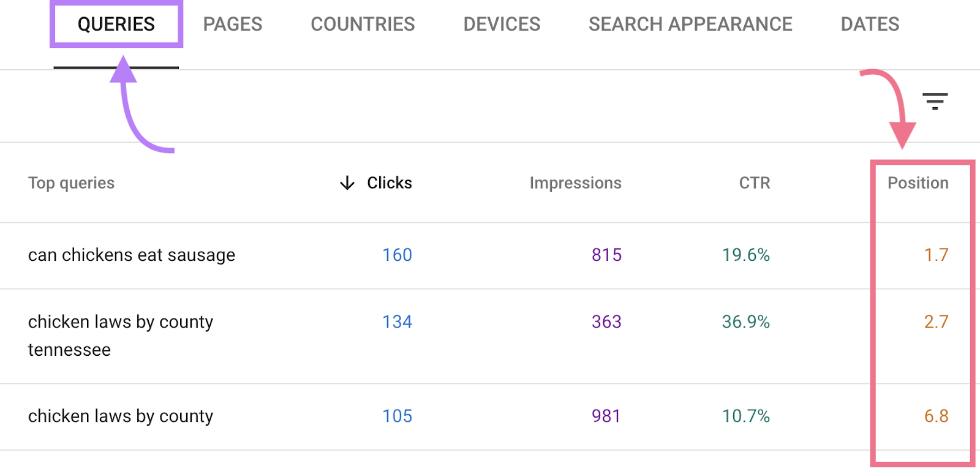Image resolution: width=980 pixels, height=474 pixels.
Task: Open the Pages tab
Action: click(233, 24)
